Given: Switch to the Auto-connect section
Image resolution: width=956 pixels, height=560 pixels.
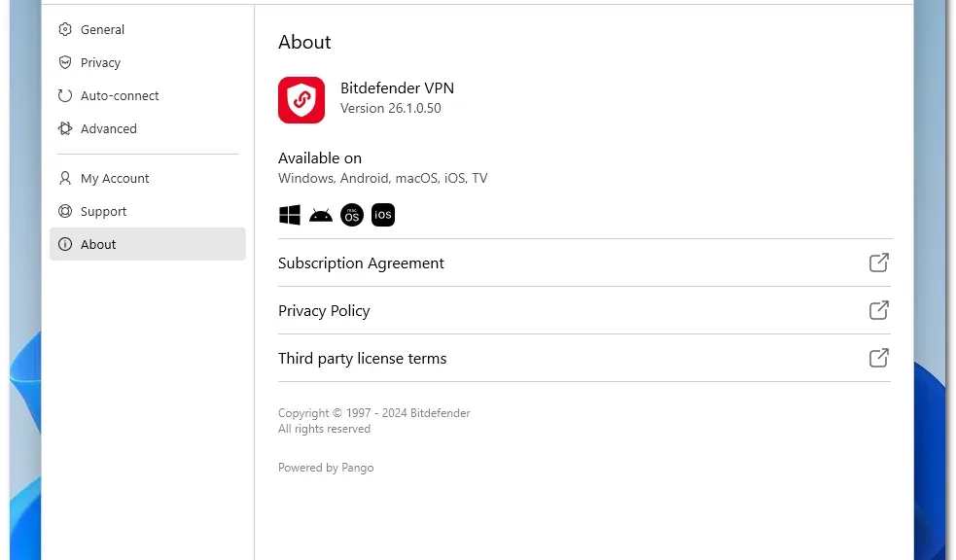Looking at the screenshot, I should pos(148,95).
